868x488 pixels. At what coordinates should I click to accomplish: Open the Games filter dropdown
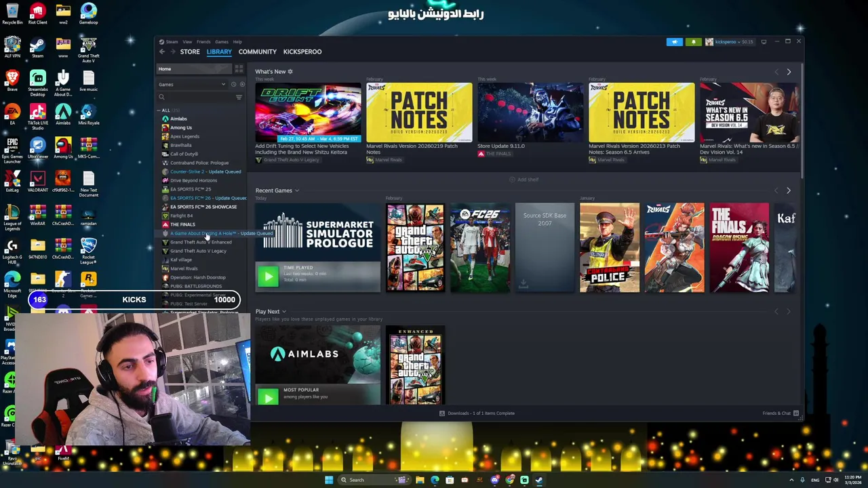(192, 85)
